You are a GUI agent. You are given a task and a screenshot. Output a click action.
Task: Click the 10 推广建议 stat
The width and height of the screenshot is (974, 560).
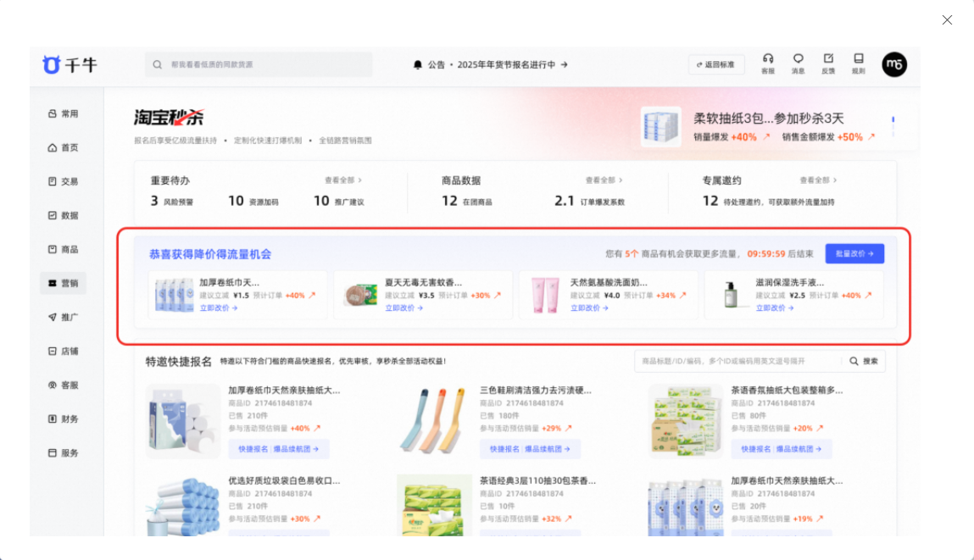tap(339, 201)
